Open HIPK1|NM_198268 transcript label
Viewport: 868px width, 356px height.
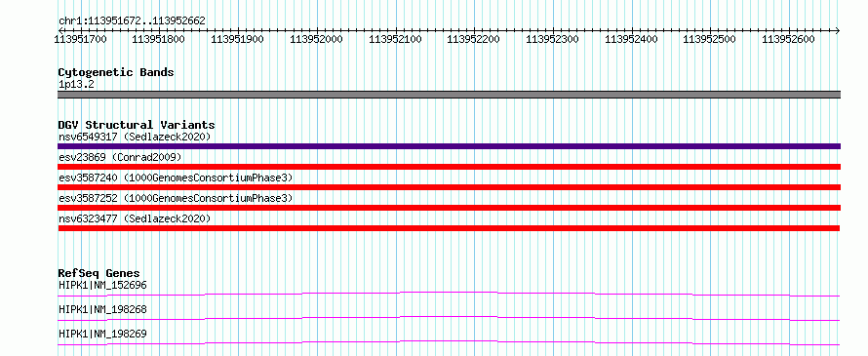(x=102, y=309)
